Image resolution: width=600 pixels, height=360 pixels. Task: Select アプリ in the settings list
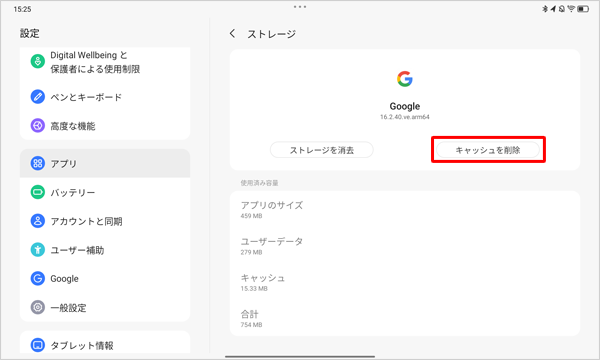[105, 163]
